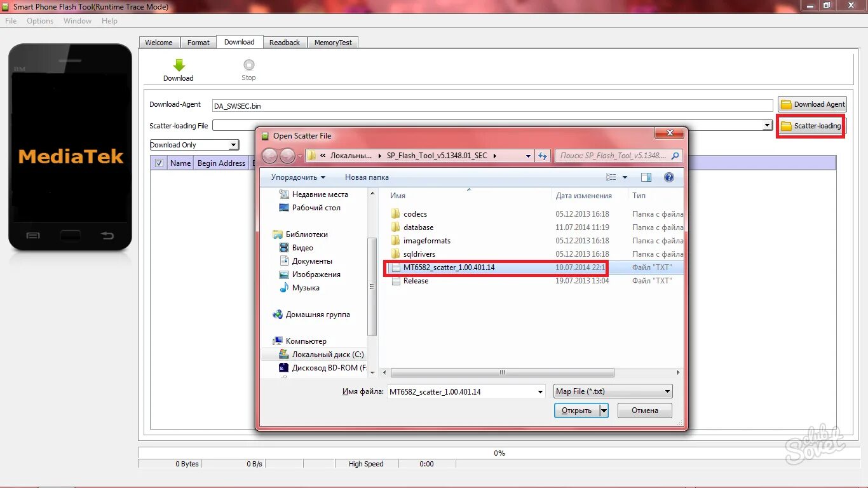The image size is (868, 488).
Task: Click the change view icon
Action: pyautogui.click(x=611, y=177)
